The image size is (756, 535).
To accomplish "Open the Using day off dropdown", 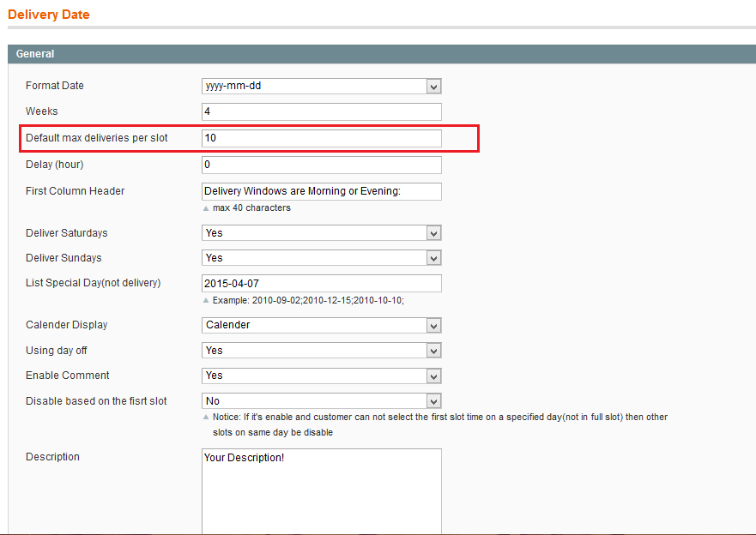I will [x=322, y=351].
